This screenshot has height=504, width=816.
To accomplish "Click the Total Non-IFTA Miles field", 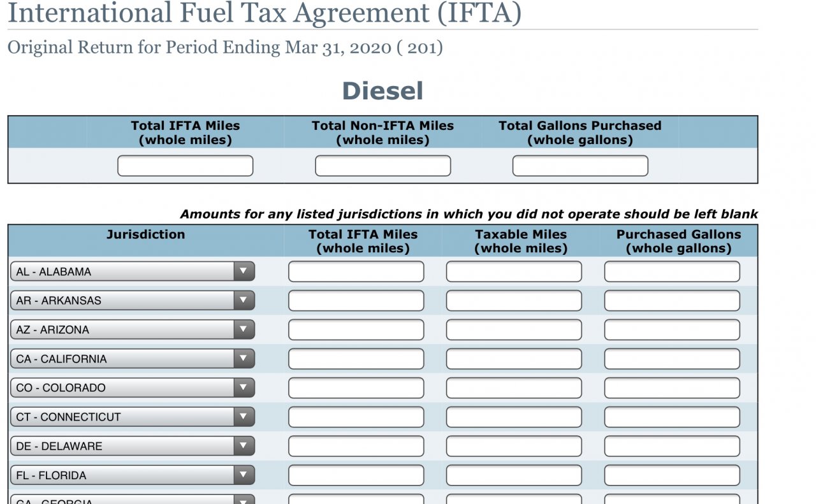I will pos(382,166).
